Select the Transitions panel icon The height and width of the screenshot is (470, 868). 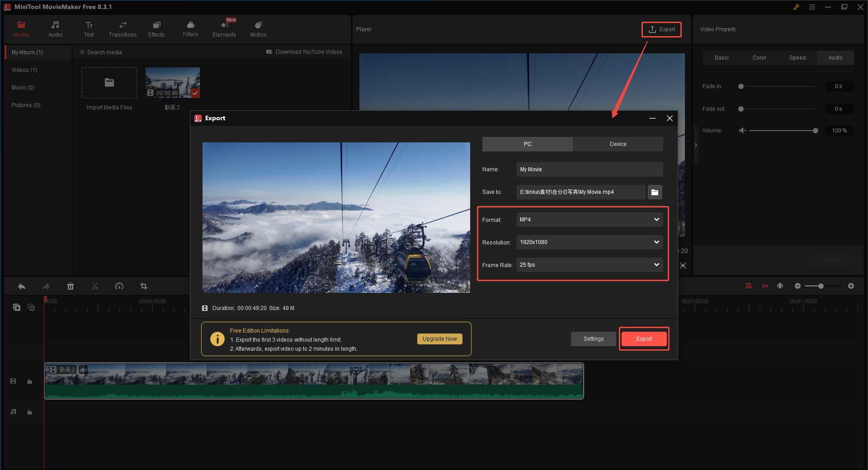point(122,28)
